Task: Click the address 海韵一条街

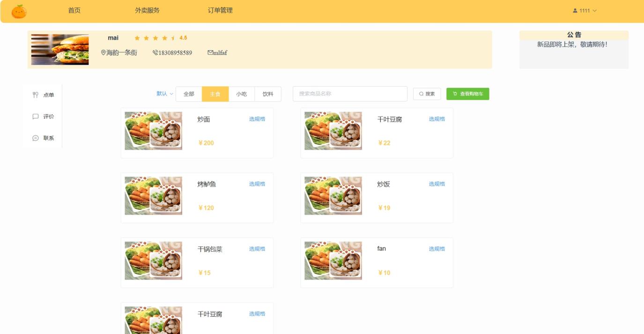Action: (122, 53)
